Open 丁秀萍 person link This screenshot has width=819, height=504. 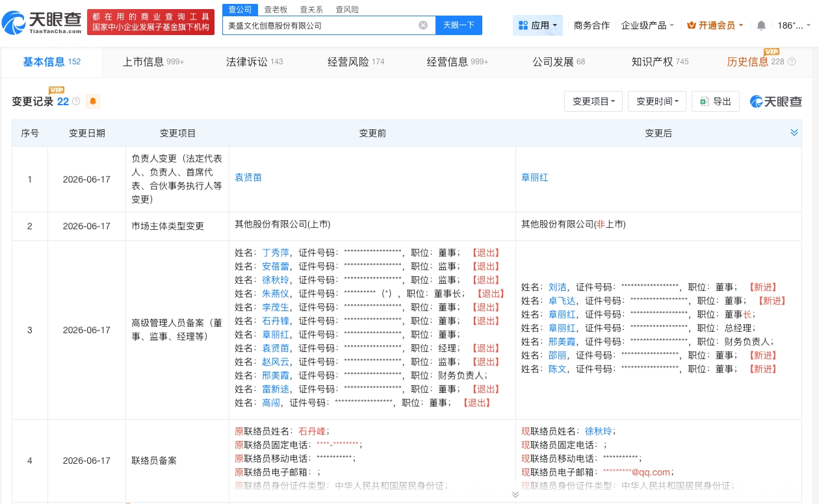(276, 253)
